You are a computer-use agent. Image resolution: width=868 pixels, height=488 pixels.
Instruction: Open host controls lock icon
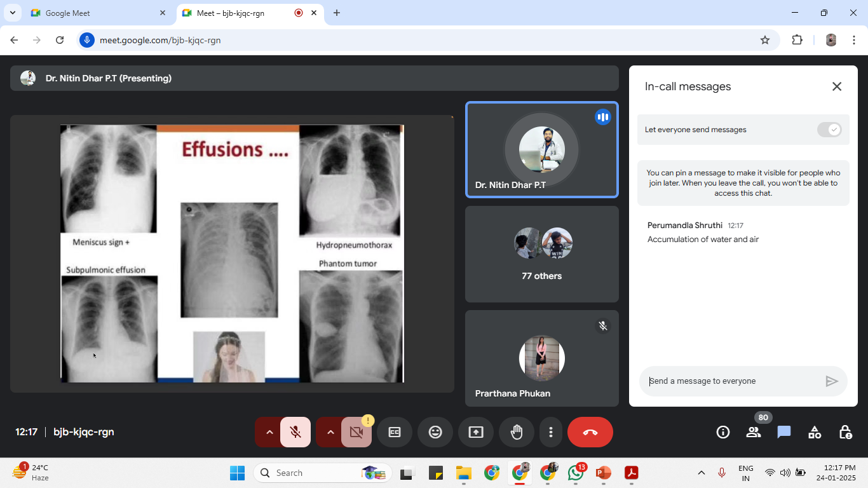(845, 432)
